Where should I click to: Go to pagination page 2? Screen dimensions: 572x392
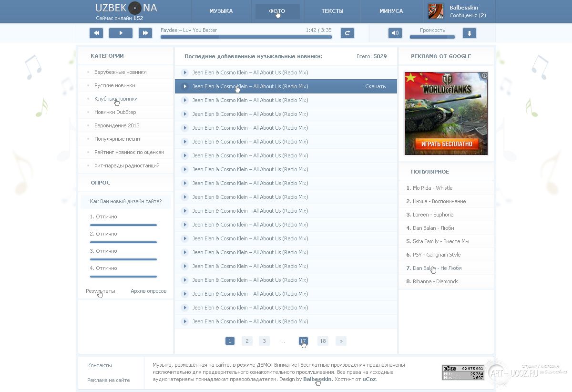point(247,341)
